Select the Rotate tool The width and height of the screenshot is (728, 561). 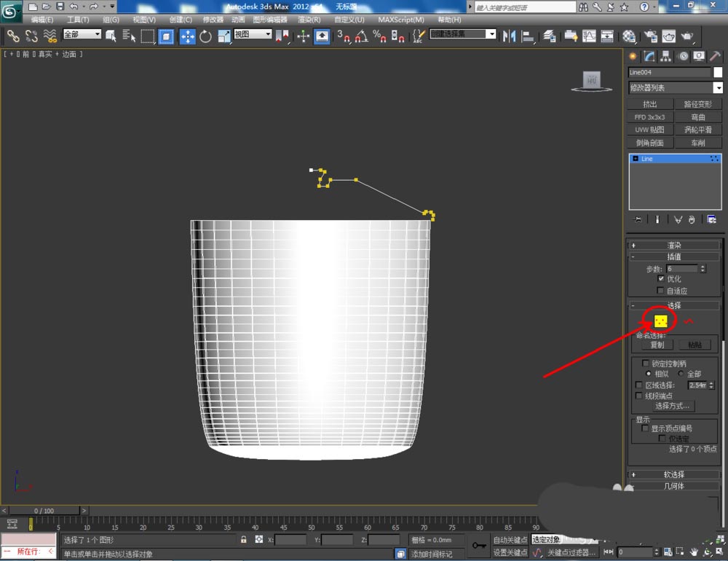pyautogui.click(x=205, y=36)
